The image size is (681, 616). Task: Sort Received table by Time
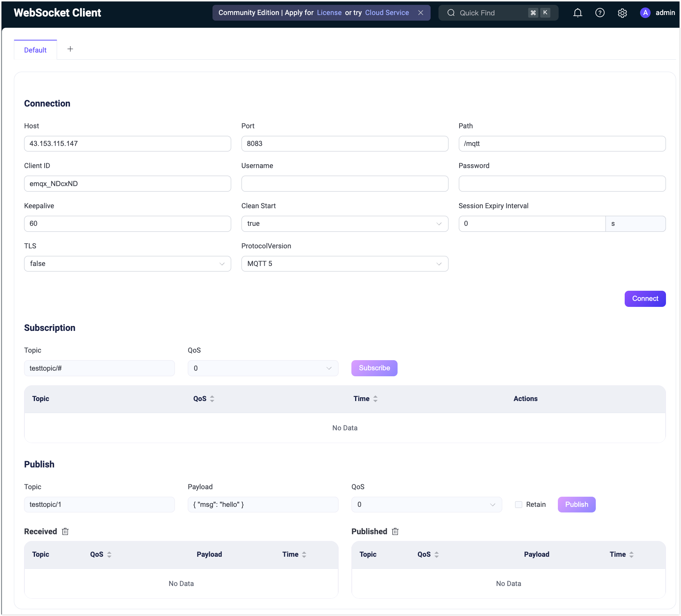click(x=304, y=554)
